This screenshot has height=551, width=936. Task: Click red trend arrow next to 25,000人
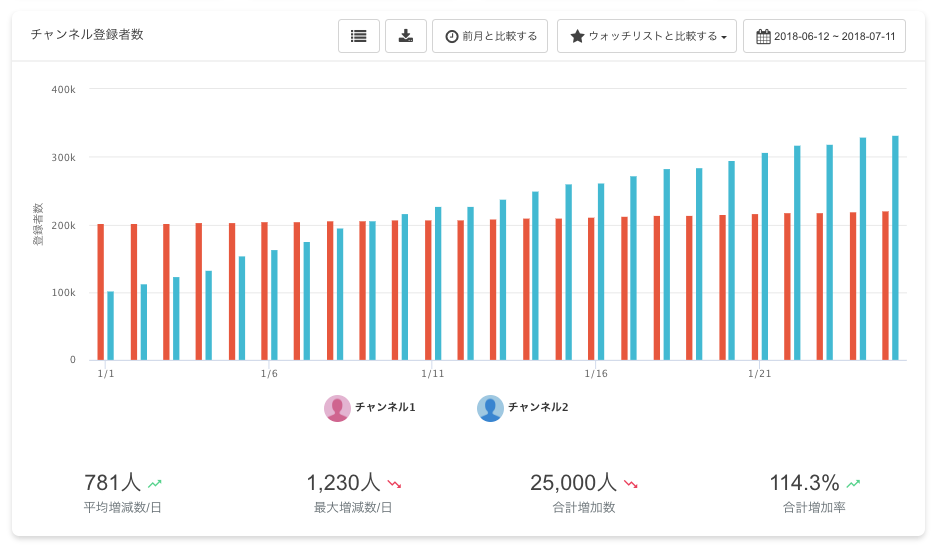[x=631, y=484]
